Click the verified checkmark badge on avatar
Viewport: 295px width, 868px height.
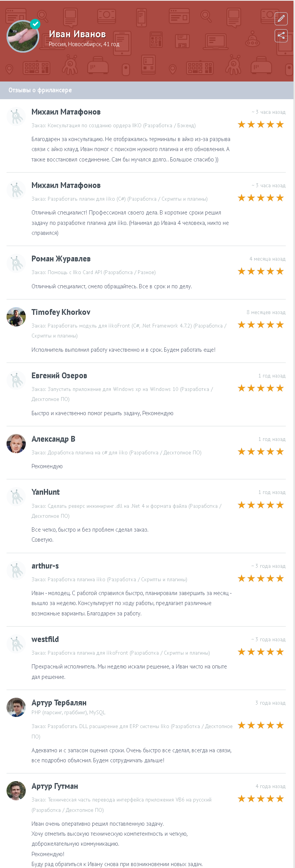point(35,24)
